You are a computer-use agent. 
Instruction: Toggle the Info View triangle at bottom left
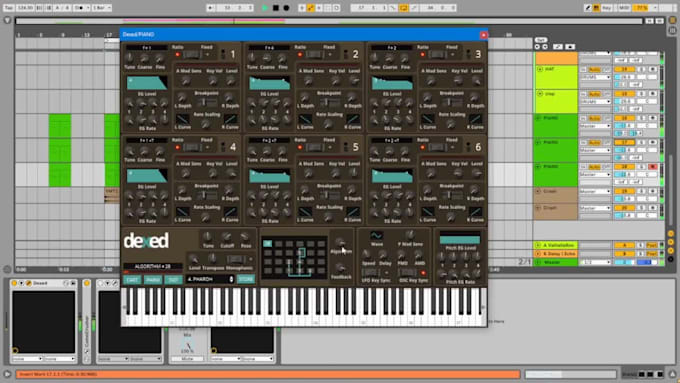[7, 374]
